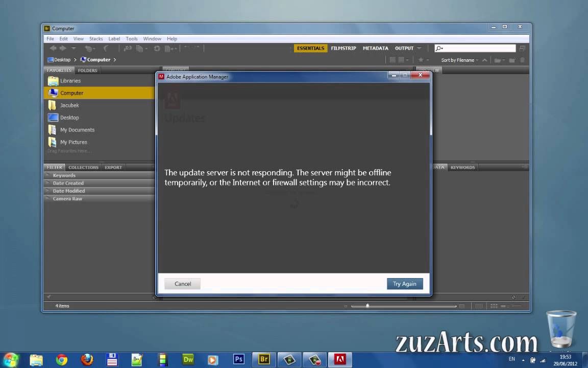
Task: Switch to OUTPUT workspace
Action: 404,48
